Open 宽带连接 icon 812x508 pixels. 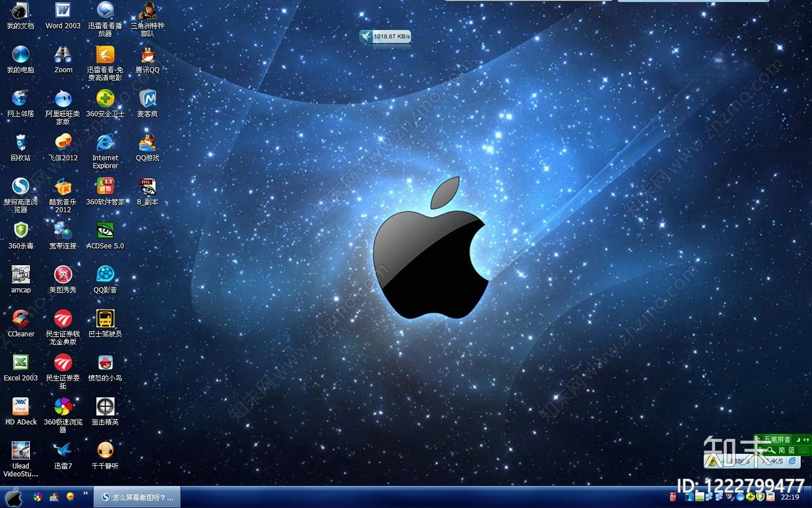[x=63, y=236]
